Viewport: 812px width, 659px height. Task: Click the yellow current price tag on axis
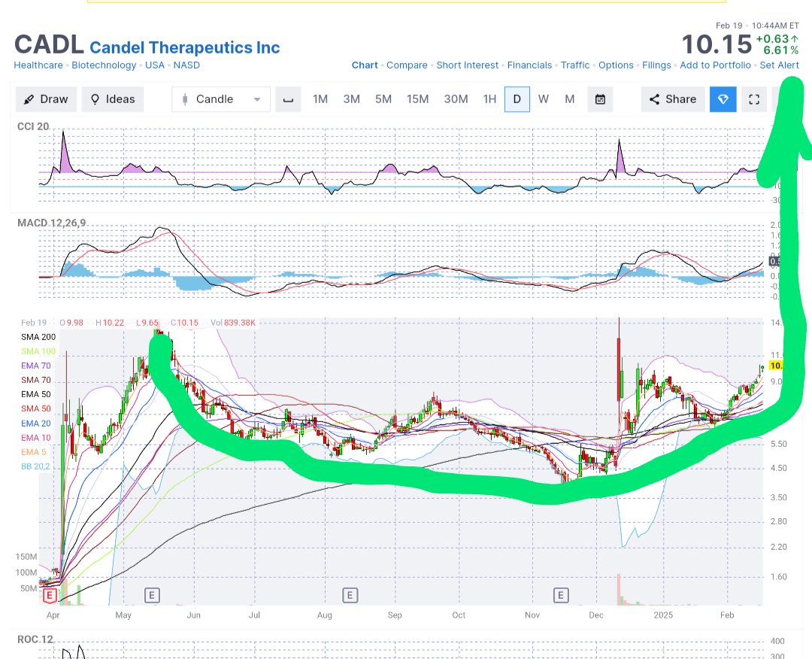[x=776, y=366]
